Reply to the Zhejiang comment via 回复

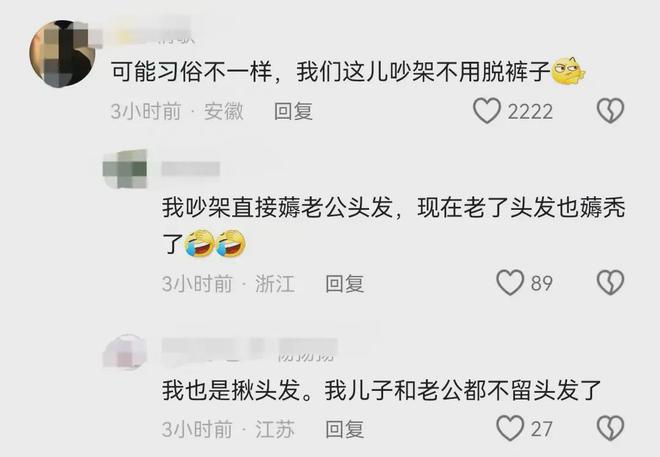coord(344,283)
